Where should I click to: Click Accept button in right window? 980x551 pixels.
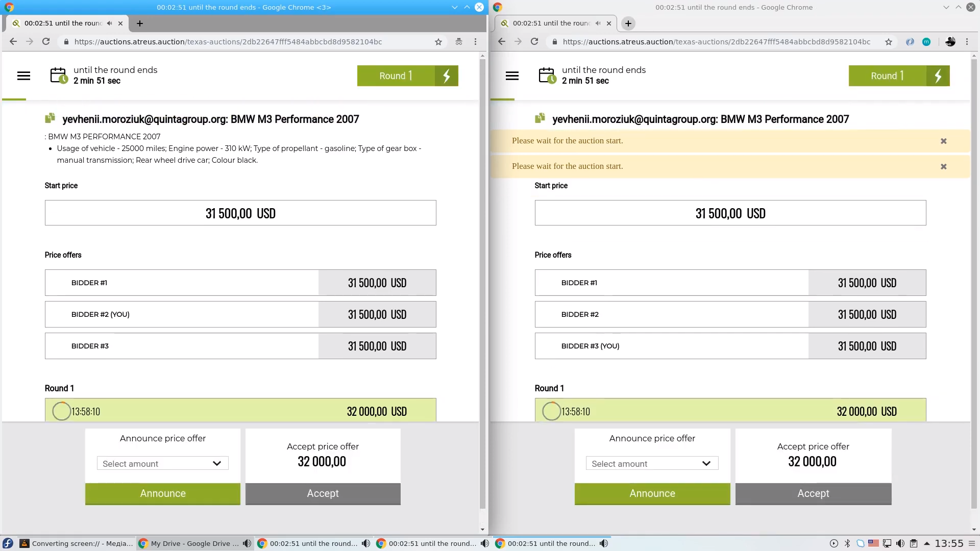click(x=813, y=493)
